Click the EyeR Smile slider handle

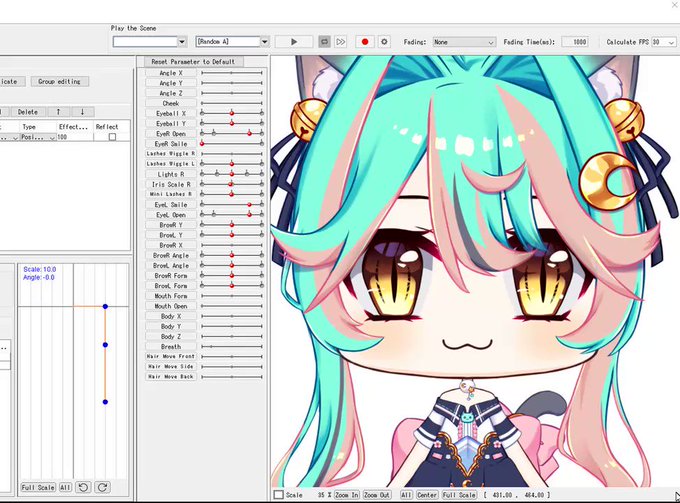(x=202, y=144)
